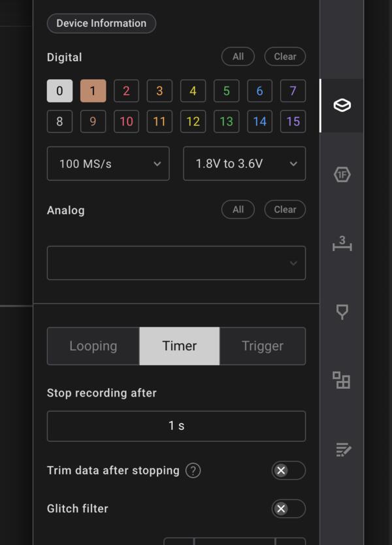The height and width of the screenshot is (545, 392).
Task: Toggle Trim data after stopping switch
Action: click(288, 471)
